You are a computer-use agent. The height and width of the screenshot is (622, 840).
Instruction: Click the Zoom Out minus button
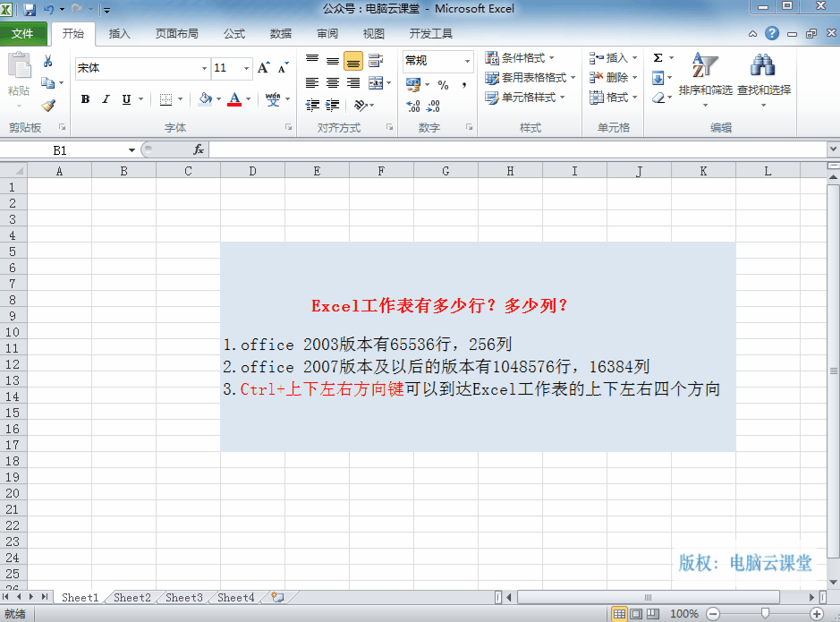pyautogui.click(x=713, y=614)
